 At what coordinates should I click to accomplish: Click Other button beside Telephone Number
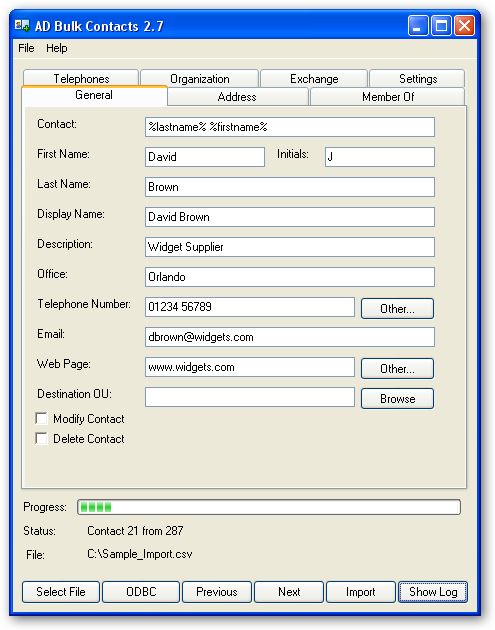point(397,309)
